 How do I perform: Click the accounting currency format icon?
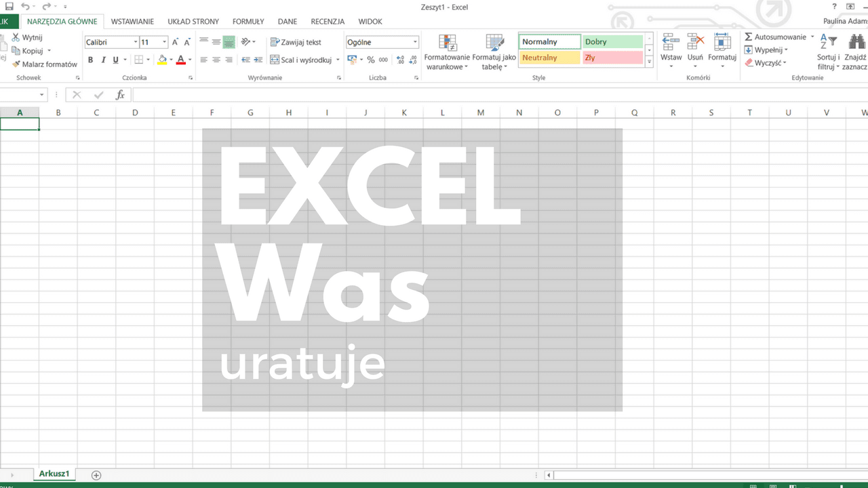click(352, 60)
